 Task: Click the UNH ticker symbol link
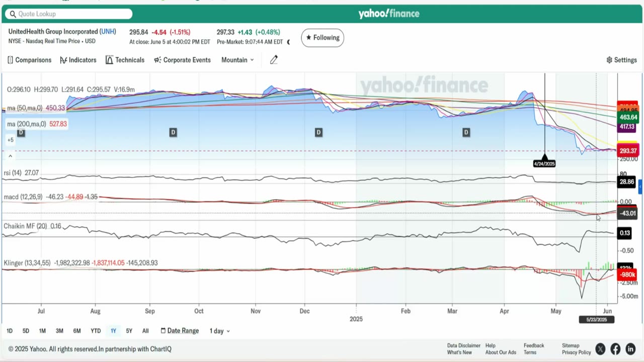coord(108,31)
